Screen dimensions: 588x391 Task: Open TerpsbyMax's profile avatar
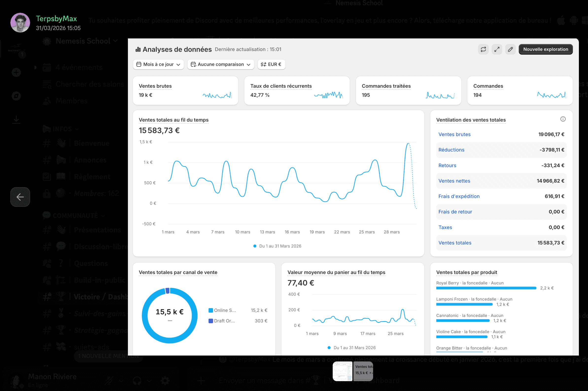pyautogui.click(x=20, y=23)
